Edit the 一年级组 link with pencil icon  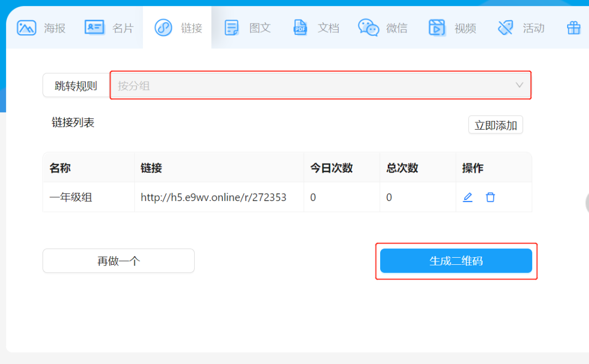pos(468,197)
